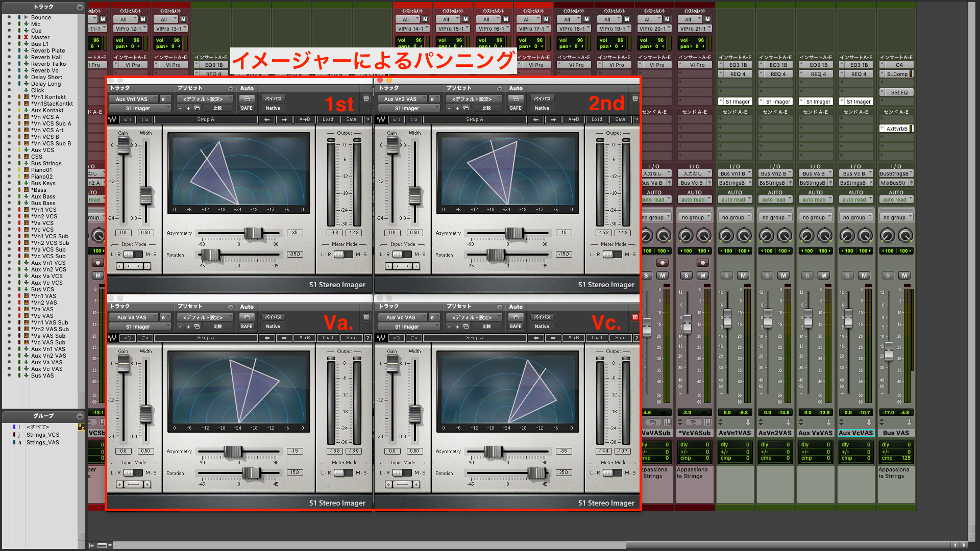Select Delay Long in track list
This screenshot has width=980, height=551.
46,84
